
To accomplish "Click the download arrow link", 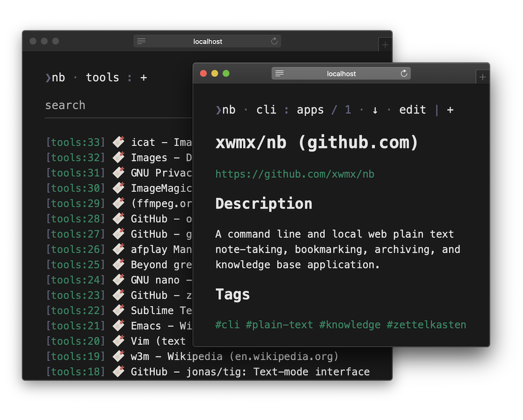I will pos(375,110).
